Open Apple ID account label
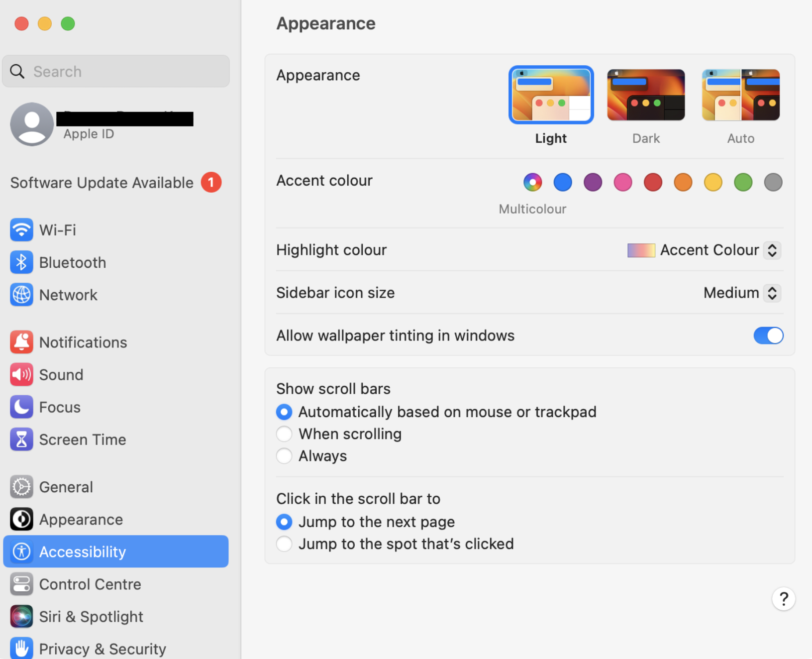 point(89,134)
